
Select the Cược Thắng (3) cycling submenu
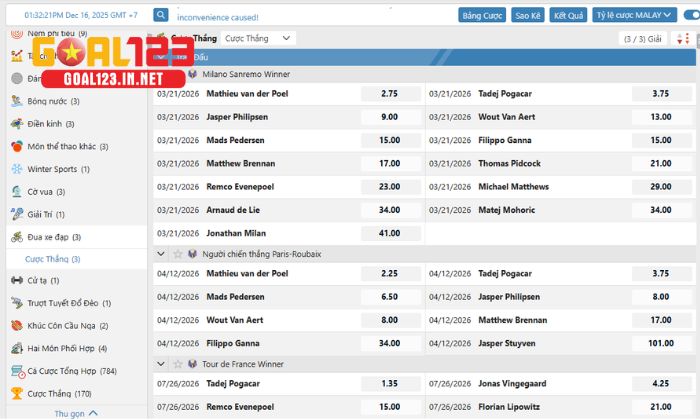[53, 259]
